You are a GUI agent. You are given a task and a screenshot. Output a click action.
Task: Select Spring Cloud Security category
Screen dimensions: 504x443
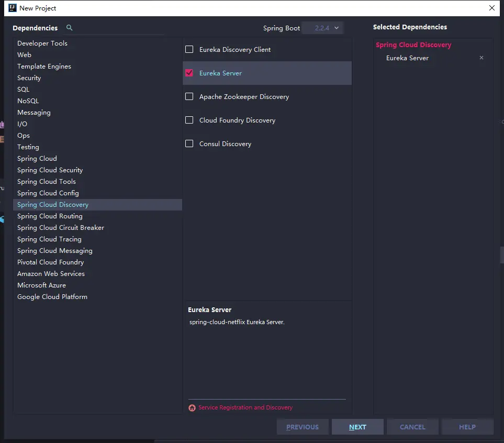click(x=98, y=170)
